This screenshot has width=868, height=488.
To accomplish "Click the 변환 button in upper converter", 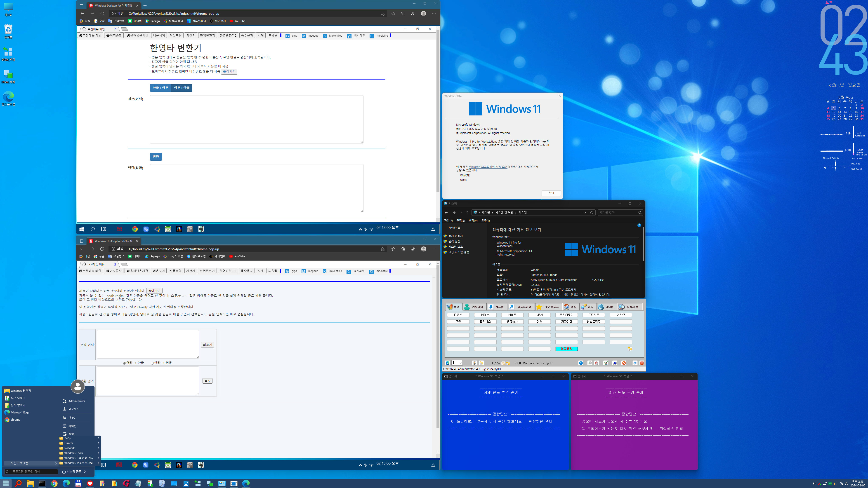I will pos(156,157).
